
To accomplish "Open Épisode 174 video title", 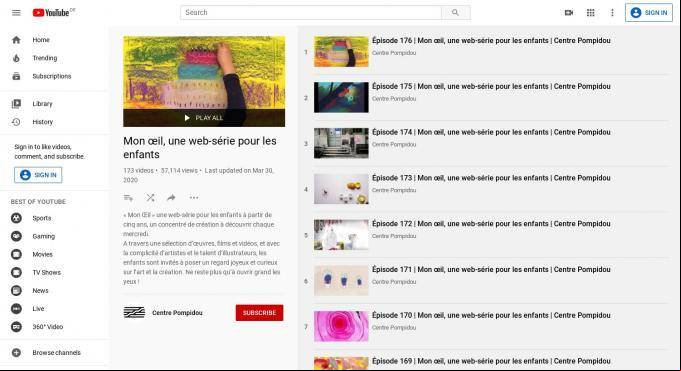I will 491,132.
